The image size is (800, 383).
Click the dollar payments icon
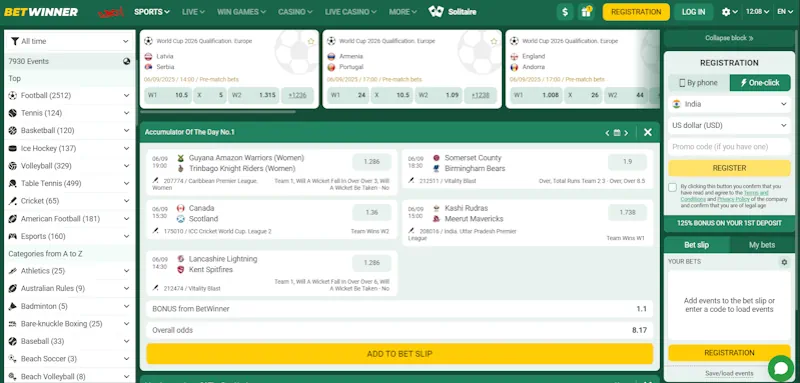tap(564, 12)
